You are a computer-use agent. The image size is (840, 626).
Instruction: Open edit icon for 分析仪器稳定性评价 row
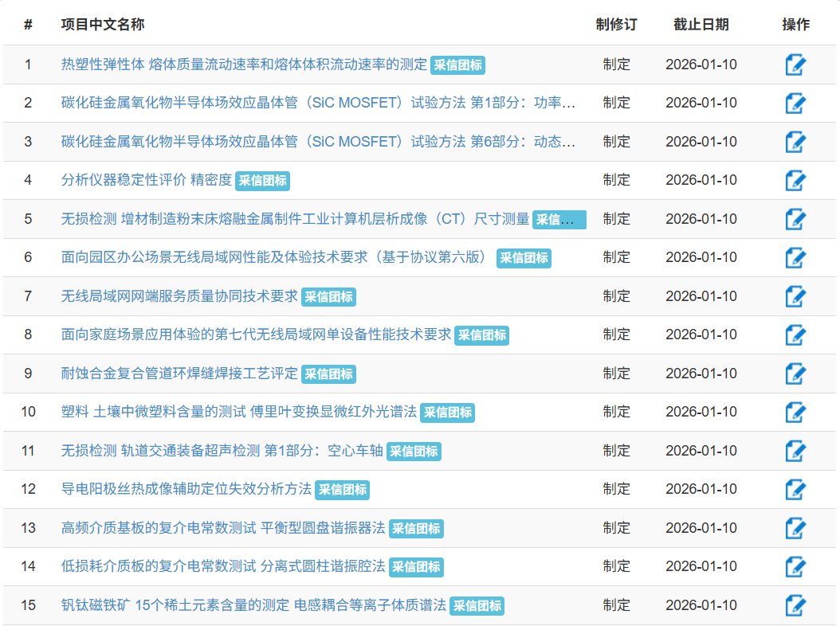click(x=795, y=181)
